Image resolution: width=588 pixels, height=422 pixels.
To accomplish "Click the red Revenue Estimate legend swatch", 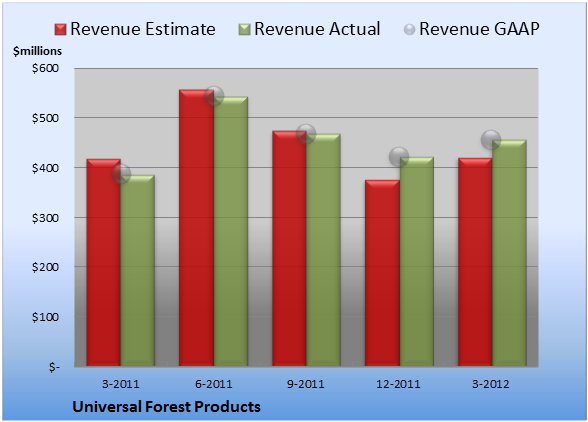I will (60, 29).
